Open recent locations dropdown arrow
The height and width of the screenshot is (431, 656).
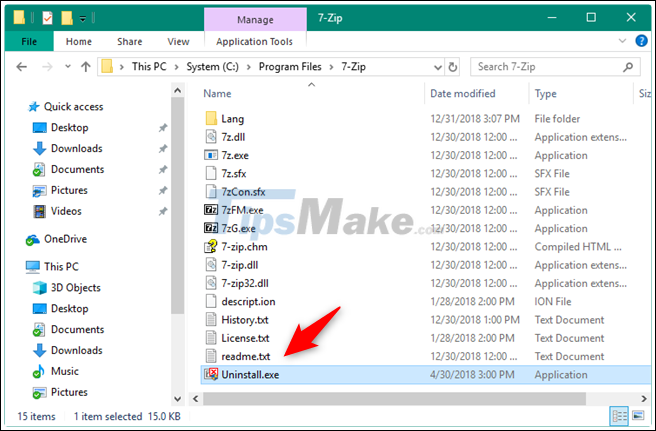(68, 67)
